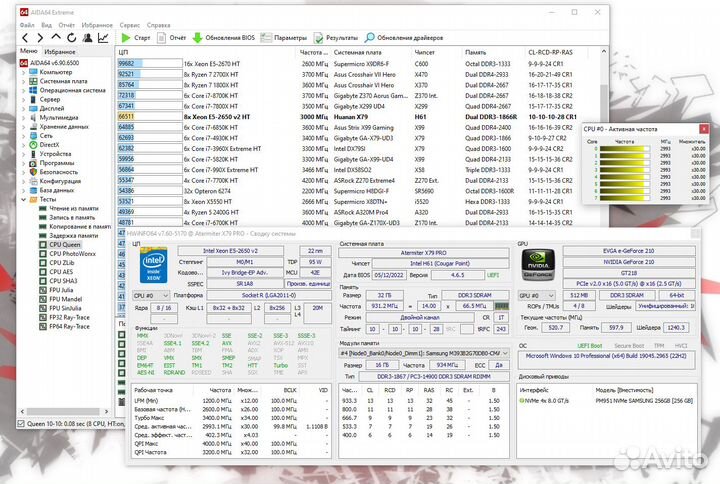Expand the Операционная система tree node
This screenshot has height=484, width=720.
pyautogui.click(x=24, y=90)
